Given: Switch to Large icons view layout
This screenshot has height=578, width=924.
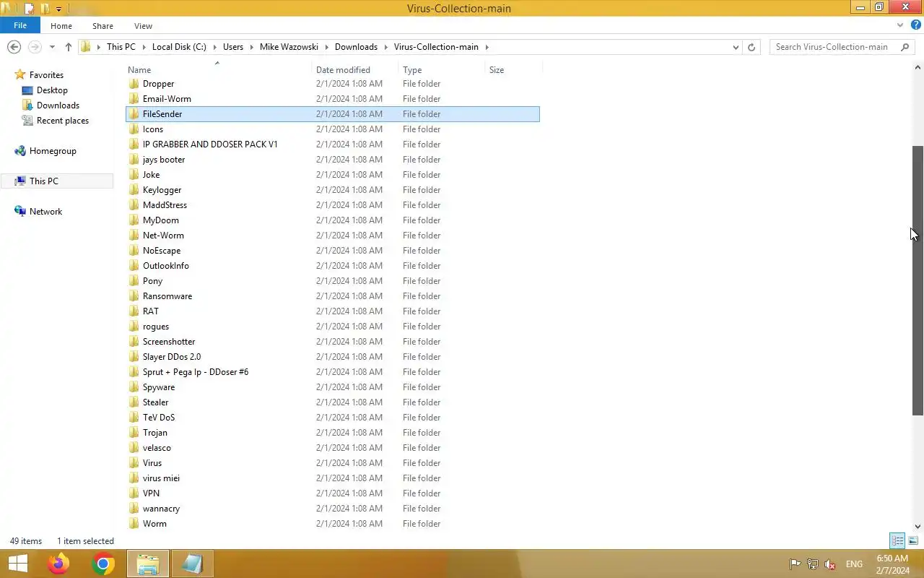Looking at the screenshot, I should click(x=913, y=540).
